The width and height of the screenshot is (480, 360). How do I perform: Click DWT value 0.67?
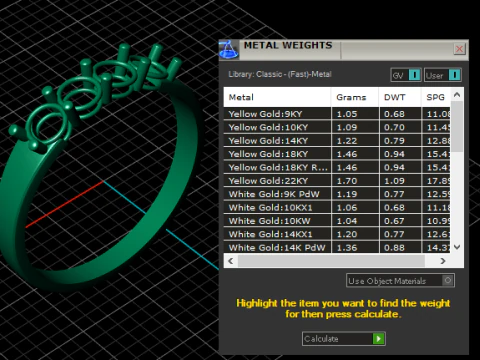pos(394,221)
